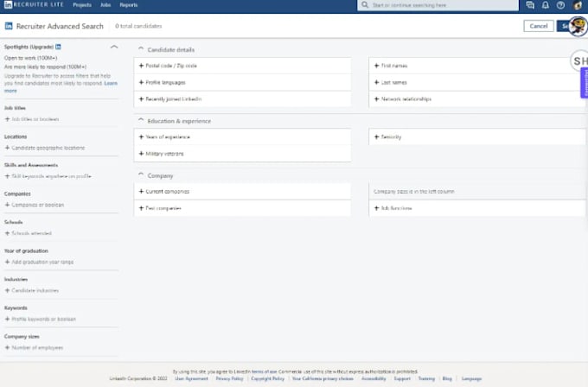Click the plus icon for Past companies
The height and width of the screenshot is (387, 588).
click(141, 208)
